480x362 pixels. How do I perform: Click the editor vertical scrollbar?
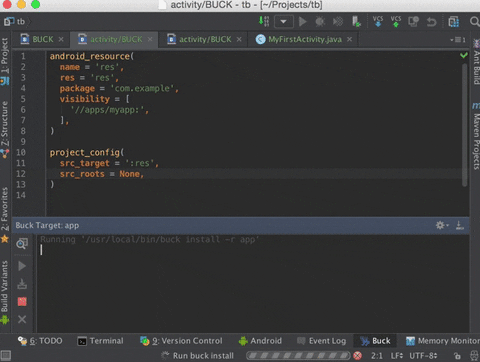click(464, 125)
